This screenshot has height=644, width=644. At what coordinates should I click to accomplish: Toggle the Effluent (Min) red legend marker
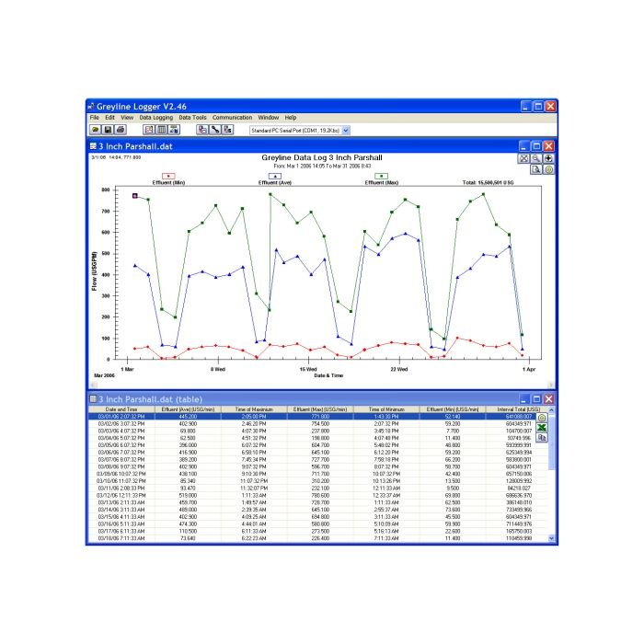point(168,177)
